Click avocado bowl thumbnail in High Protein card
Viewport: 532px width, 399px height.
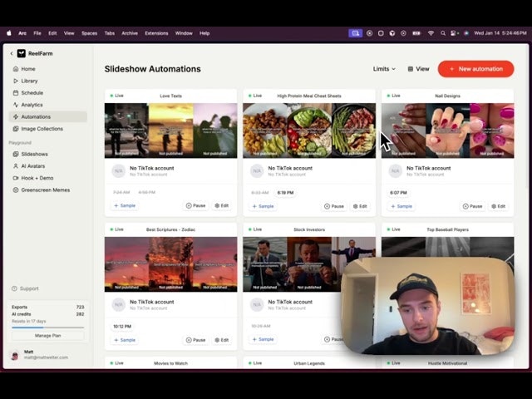click(x=309, y=131)
